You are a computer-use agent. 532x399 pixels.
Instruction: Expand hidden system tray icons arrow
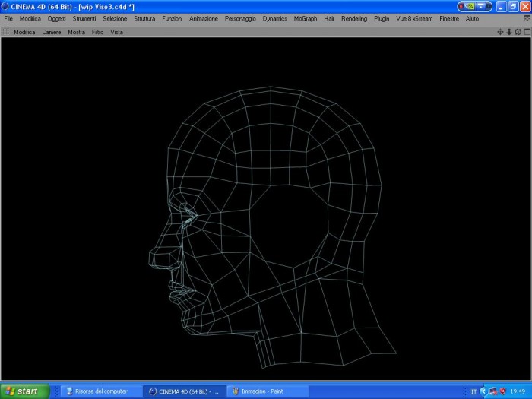[x=483, y=391]
